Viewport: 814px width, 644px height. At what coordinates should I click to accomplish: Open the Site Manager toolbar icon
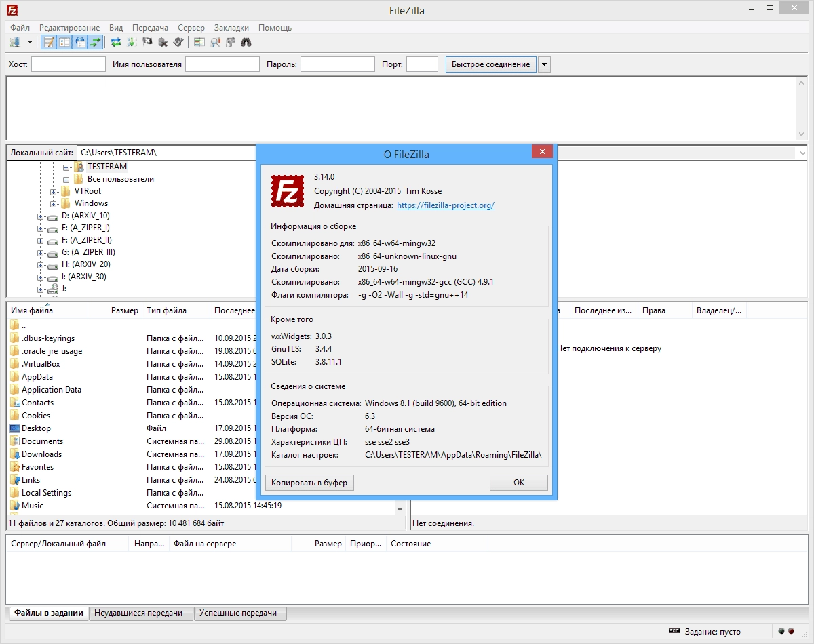tap(16, 42)
